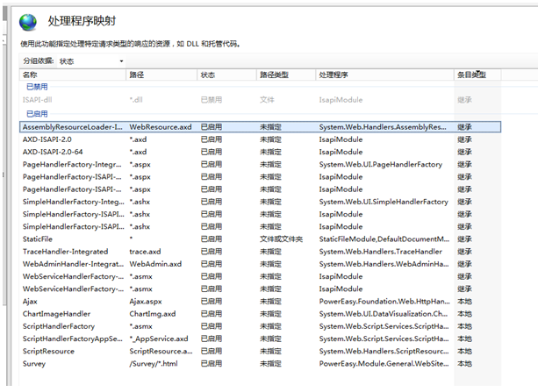538x392 pixels.
Task: Sort by the 处理程序 column header
Action: (x=334, y=75)
